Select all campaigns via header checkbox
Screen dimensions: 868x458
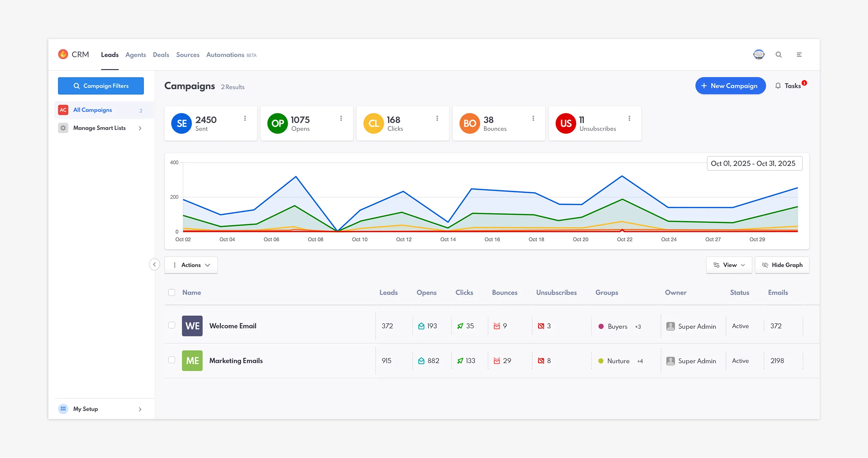pos(172,292)
